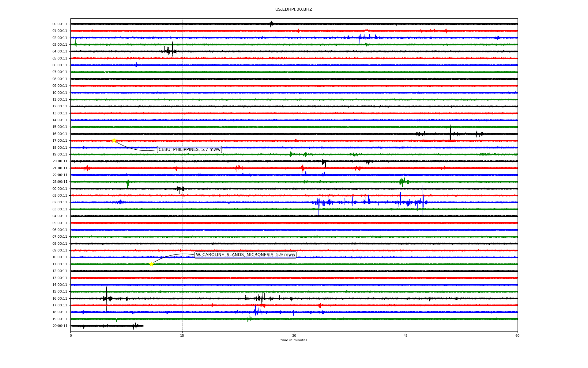Click the red burst on 21:00:11 trace near 30 min

pyautogui.click(x=303, y=168)
